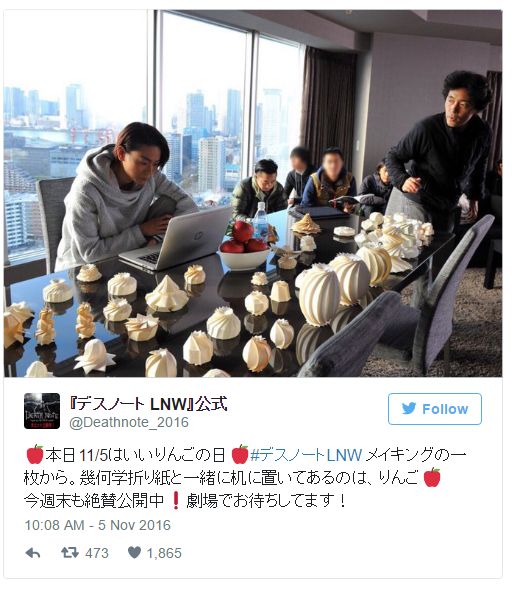
Task: Click the tweet text 今週末も絶賛公開中
Action: [x=94, y=501]
